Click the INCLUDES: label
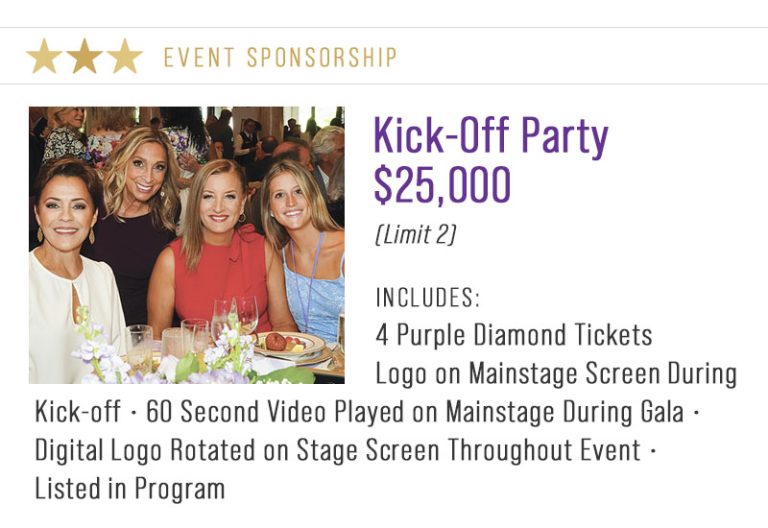768x528 pixels. click(x=428, y=298)
